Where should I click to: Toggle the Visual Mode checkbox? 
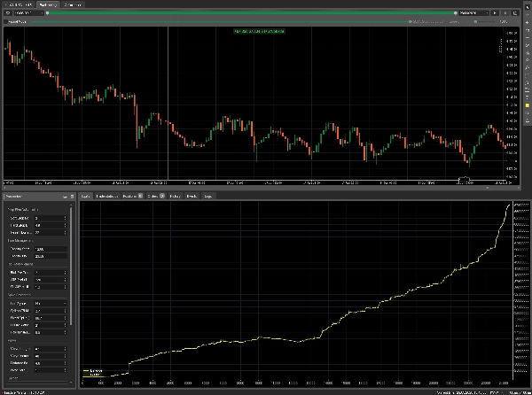(6, 21)
